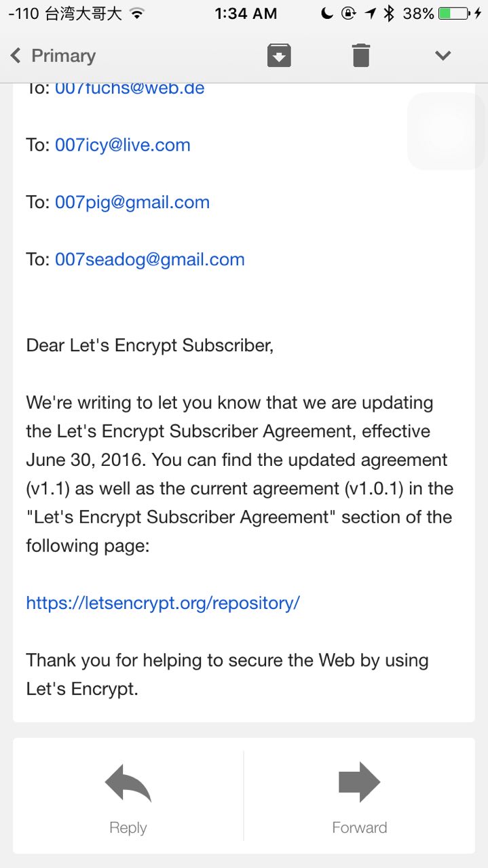Tap the Do Not Disturb moon icon

(x=327, y=14)
